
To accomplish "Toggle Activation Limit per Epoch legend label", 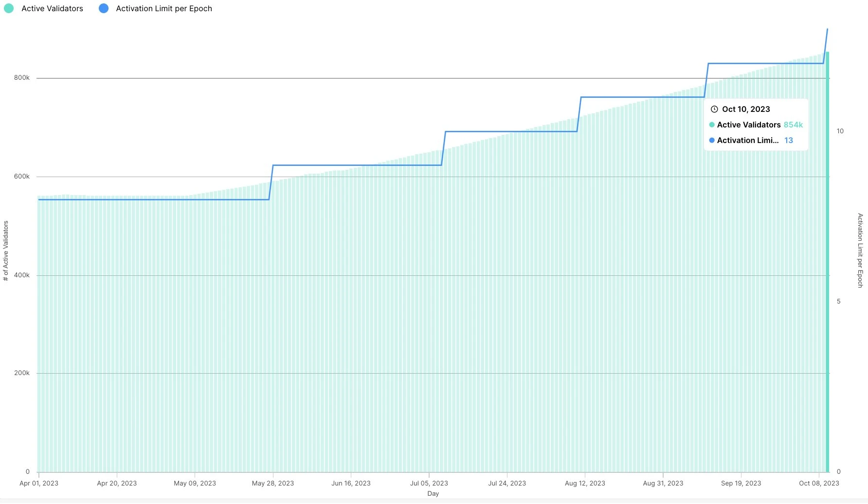I will click(x=163, y=9).
